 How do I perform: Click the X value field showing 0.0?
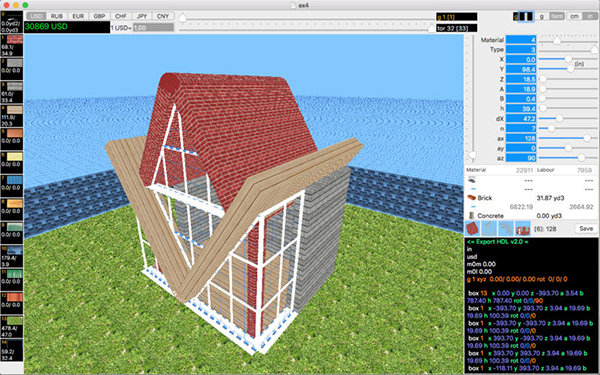[x=521, y=59]
